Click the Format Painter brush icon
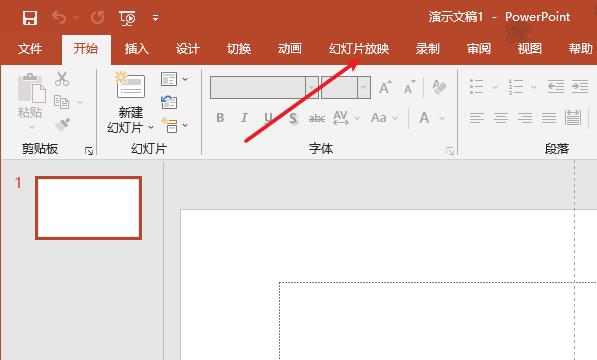597x360 pixels. (62, 125)
